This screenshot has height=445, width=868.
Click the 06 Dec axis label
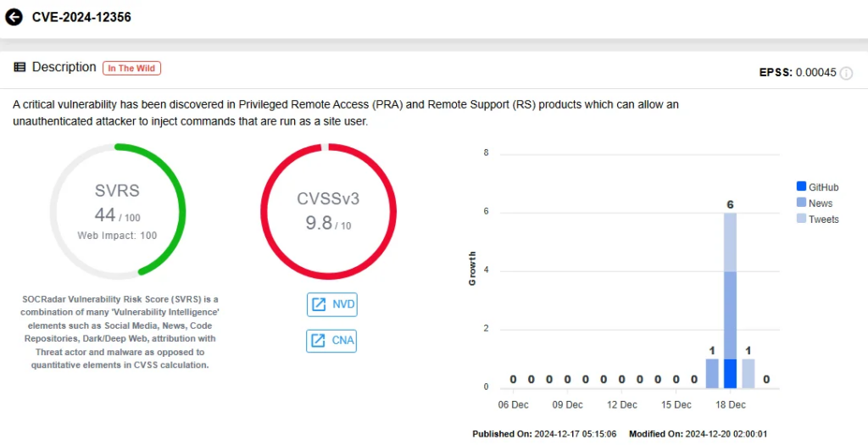click(x=513, y=404)
